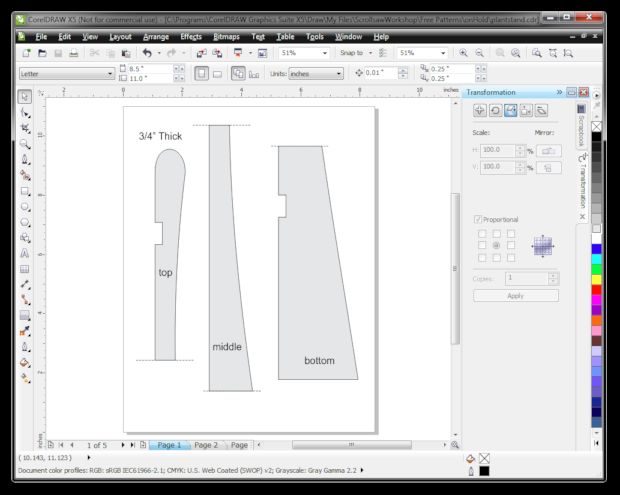Open the File menu
The width and height of the screenshot is (620, 495).
[41, 37]
